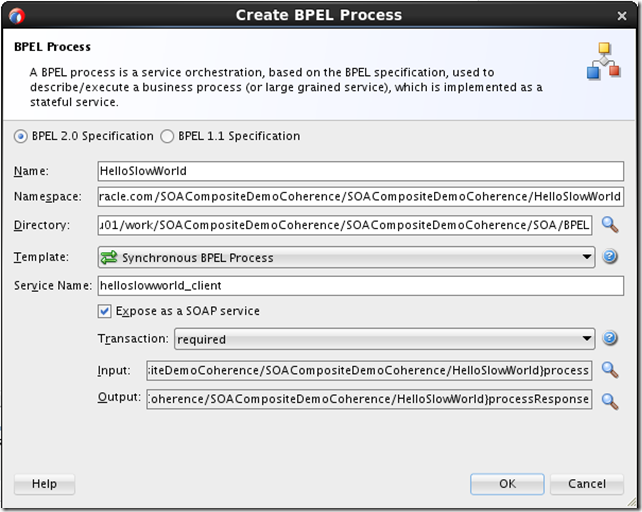Screen dimensions: 642x512
Task: Click the Output browse magnifier icon
Action: [609, 401]
